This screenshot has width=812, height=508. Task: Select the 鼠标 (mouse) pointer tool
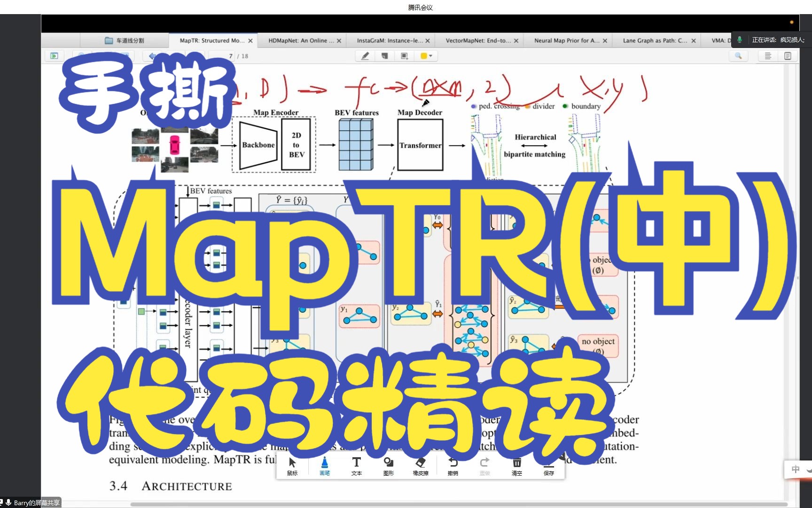pyautogui.click(x=292, y=466)
